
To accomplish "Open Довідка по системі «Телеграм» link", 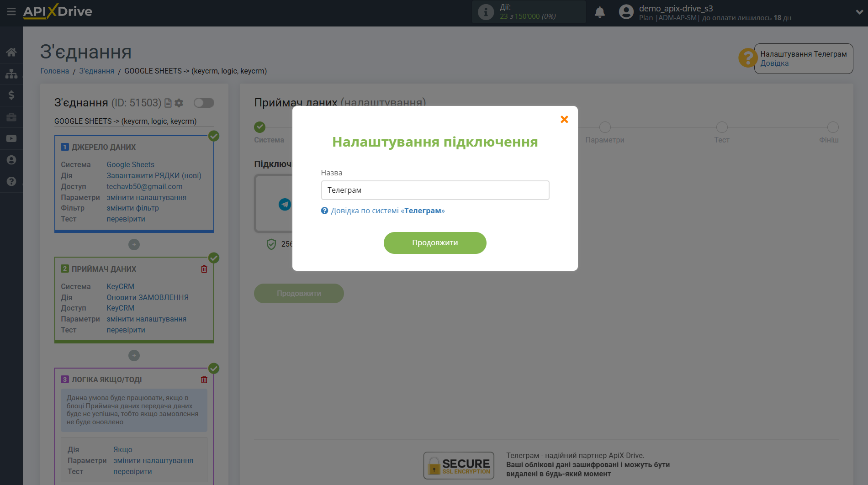I will (388, 211).
